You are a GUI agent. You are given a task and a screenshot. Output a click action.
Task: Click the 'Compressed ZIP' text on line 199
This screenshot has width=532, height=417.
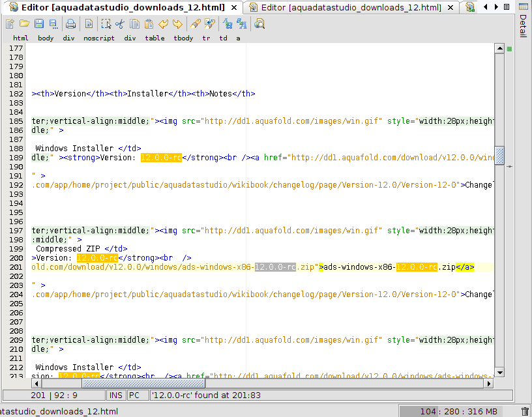click(68, 249)
